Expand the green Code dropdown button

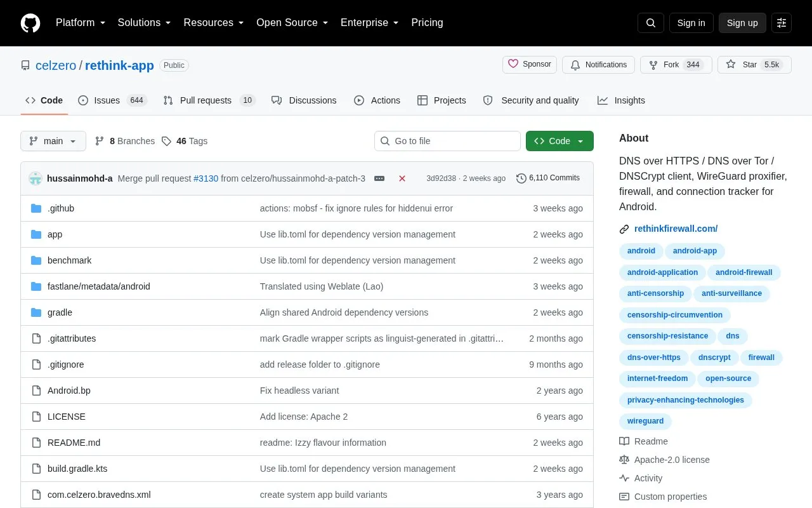click(560, 141)
